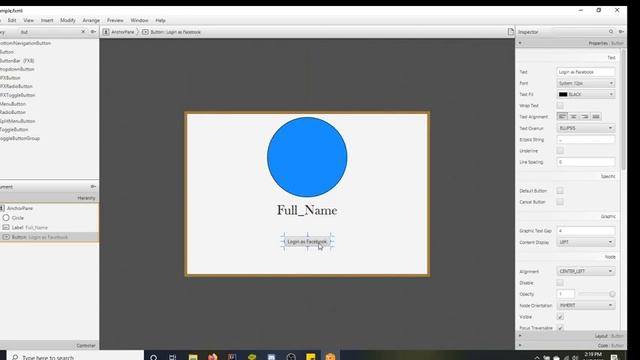Click the black Text Fill color swatch
Image resolution: width=640 pixels, height=360 pixels.
pyautogui.click(x=563, y=94)
